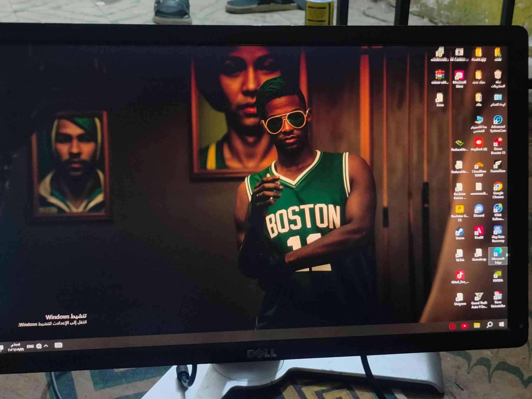This screenshot has width=532, height=399.
Task: Open the white TikTok shortcut icon
Action: coord(459,255)
